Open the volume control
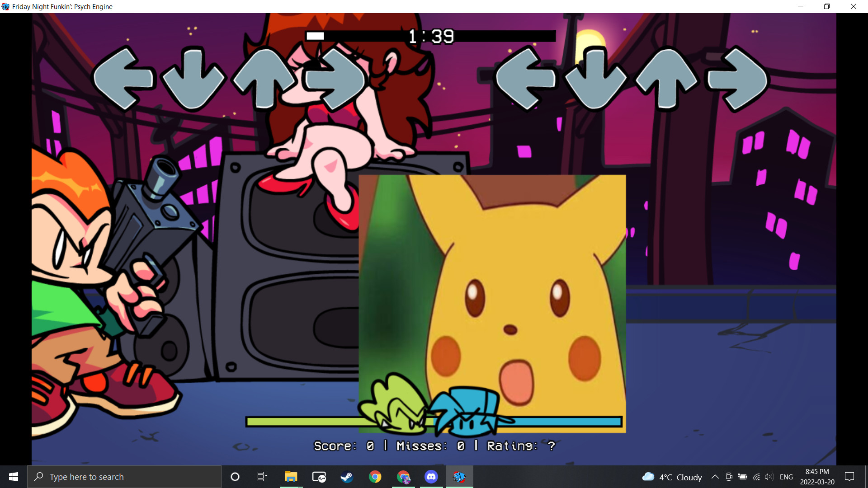 point(769,477)
